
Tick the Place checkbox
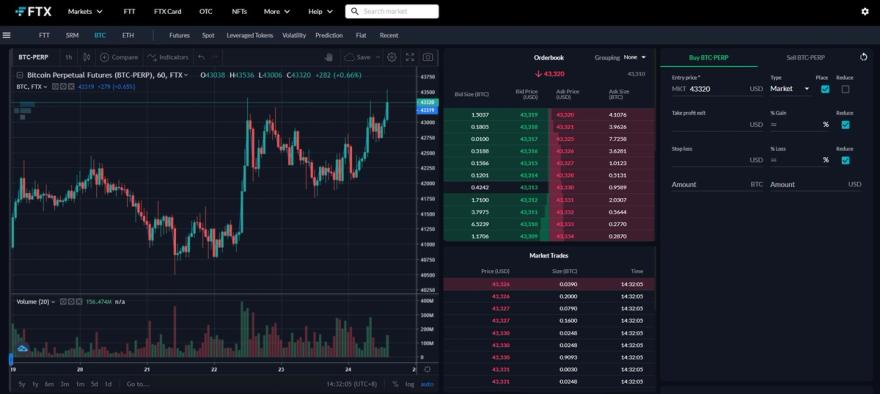click(x=825, y=89)
